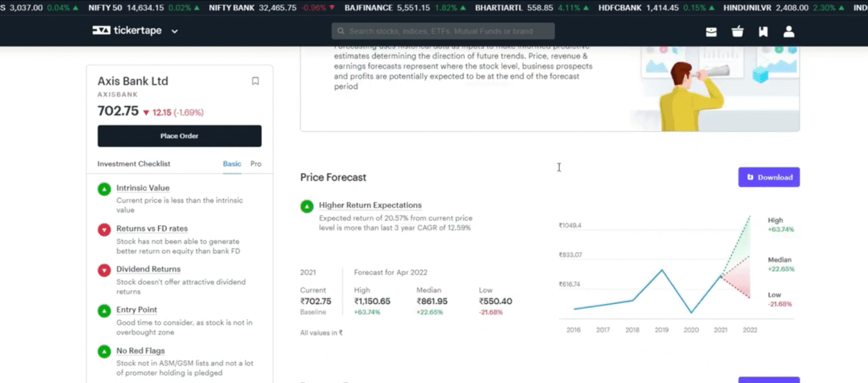Open the Dividend Returns checklist label
The height and width of the screenshot is (383, 868).
(148, 269)
